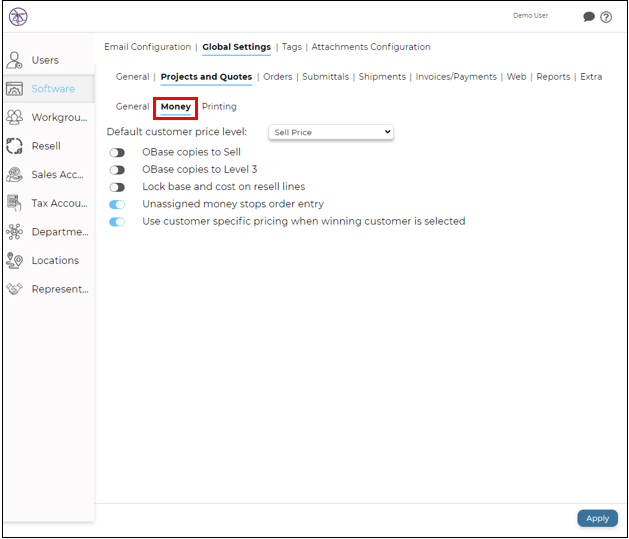Click the Software sidebar icon
Image resolution: width=629 pixels, height=539 pixels.
pyautogui.click(x=14, y=89)
